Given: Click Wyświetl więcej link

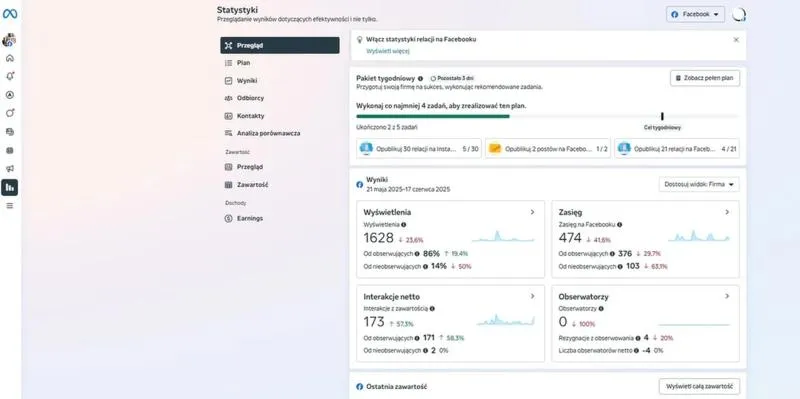Looking at the screenshot, I should (x=388, y=51).
